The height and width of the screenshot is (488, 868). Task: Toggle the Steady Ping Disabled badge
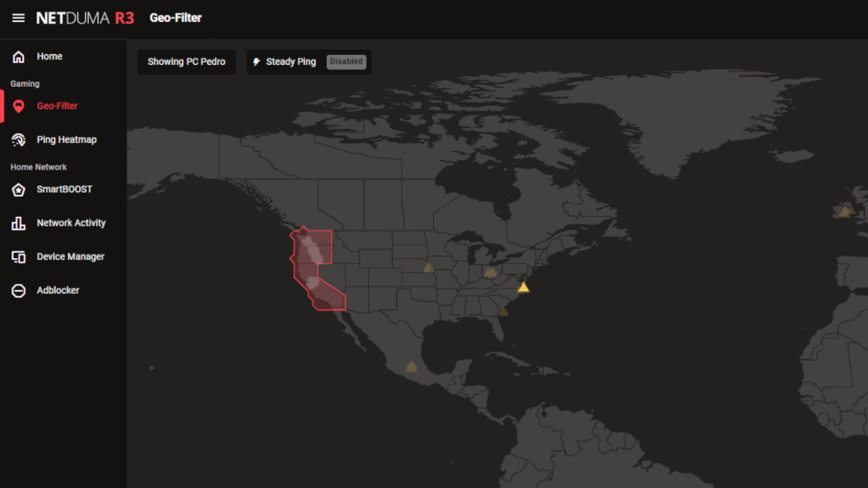pos(346,62)
